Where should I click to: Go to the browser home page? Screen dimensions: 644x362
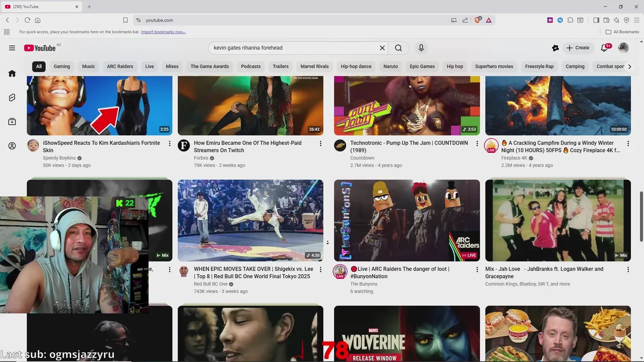37,20
